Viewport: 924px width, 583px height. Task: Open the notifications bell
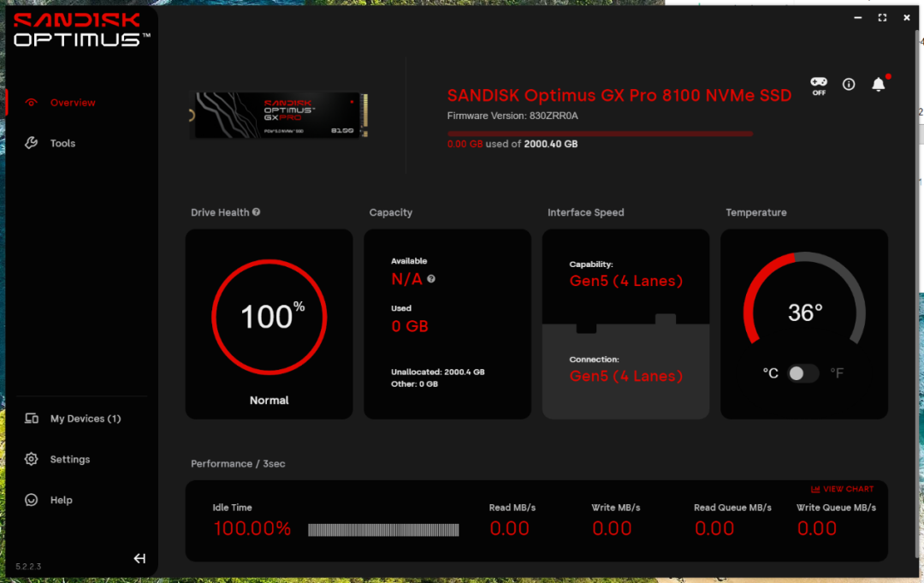879,84
